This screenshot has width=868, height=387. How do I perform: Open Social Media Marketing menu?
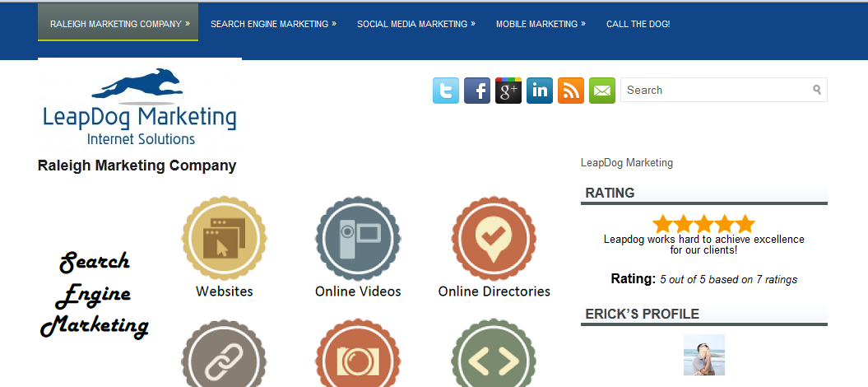tap(416, 24)
